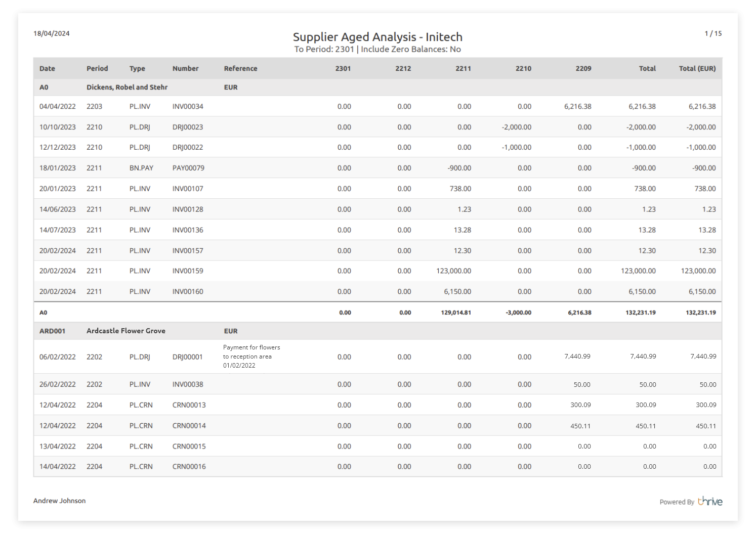Select the report date 18/04/2024
Image resolution: width=756 pixels, height=534 pixels.
[x=52, y=33]
